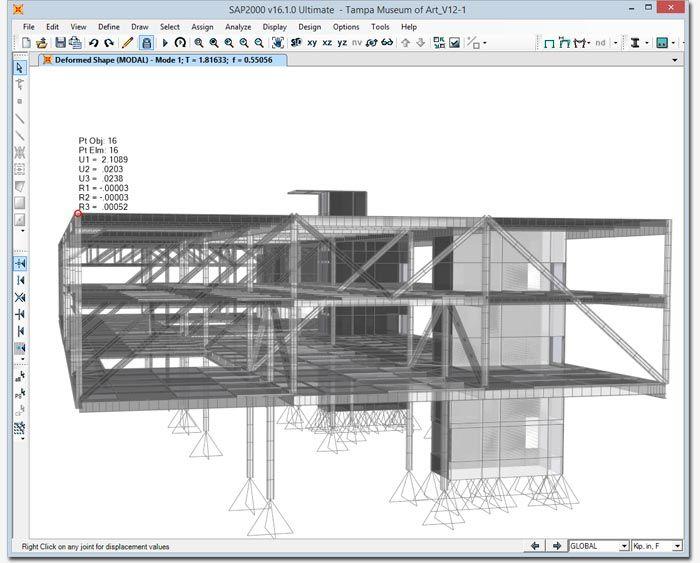Open the Analyze menu
The height and width of the screenshot is (563, 700).
[238, 27]
